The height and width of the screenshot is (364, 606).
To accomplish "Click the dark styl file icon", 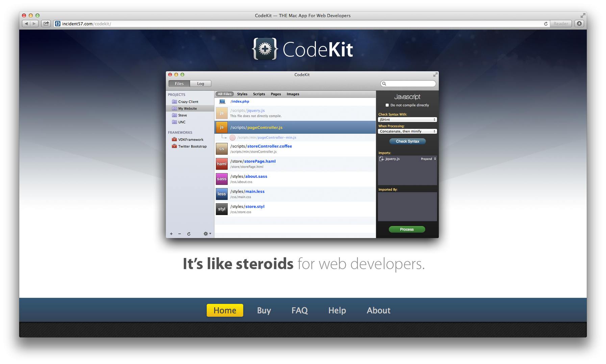I will pos(222,209).
